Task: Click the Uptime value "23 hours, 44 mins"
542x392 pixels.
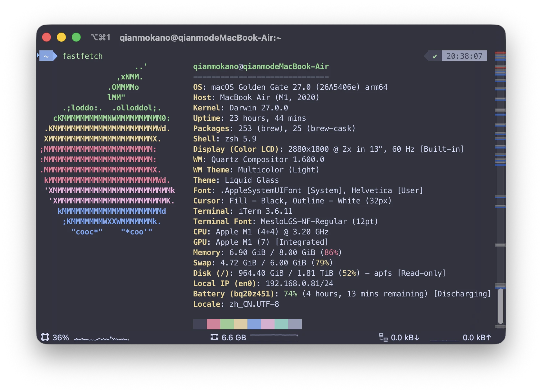Action: coord(268,118)
